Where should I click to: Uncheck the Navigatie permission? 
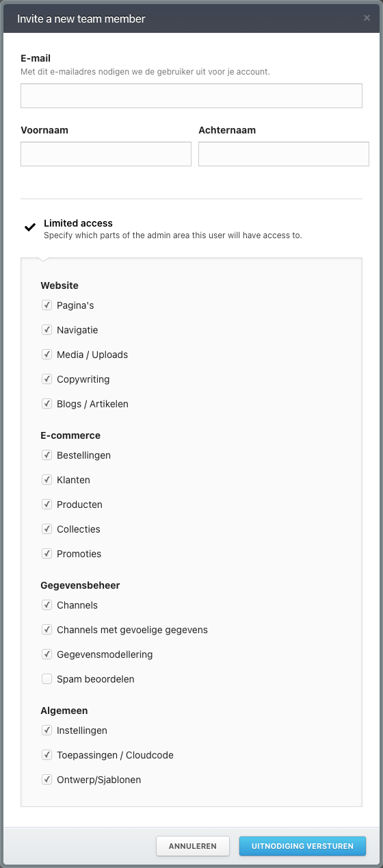pyautogui.click(x=47, y=330)
